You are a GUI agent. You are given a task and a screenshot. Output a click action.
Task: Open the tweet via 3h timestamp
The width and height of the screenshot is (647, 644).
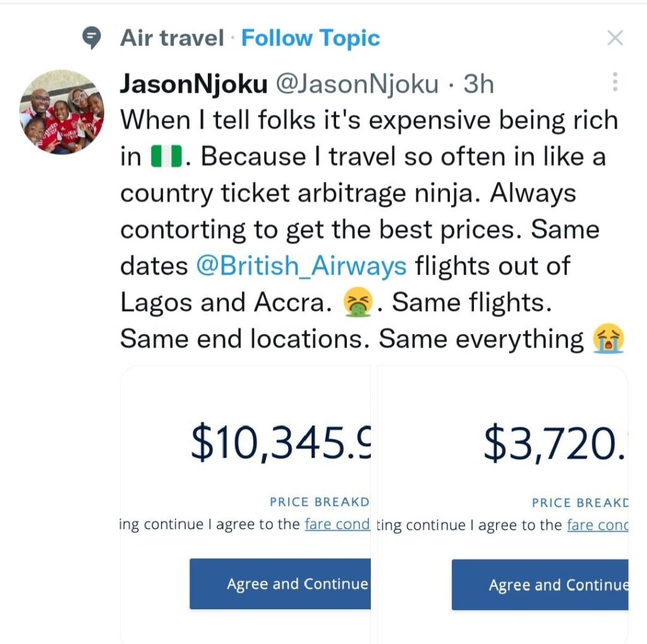478,85
